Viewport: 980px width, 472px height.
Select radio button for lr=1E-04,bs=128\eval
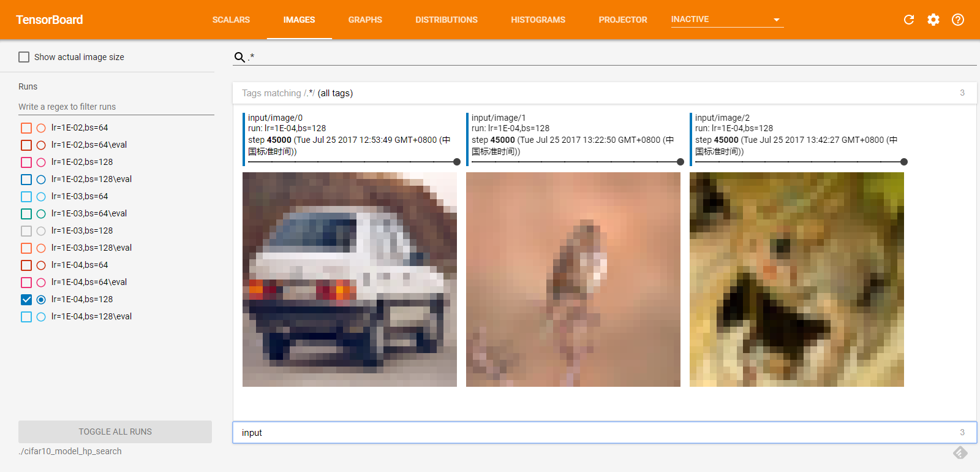click(x=41, y=317)
